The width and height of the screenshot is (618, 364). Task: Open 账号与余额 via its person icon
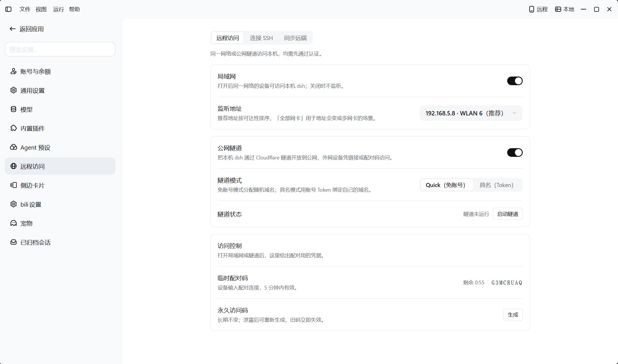point(14,71)
